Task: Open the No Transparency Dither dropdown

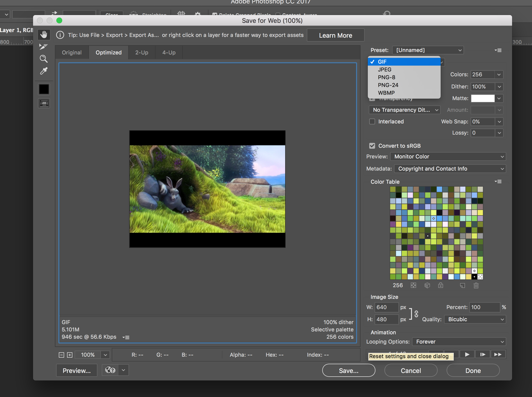Action: (405, 110)
